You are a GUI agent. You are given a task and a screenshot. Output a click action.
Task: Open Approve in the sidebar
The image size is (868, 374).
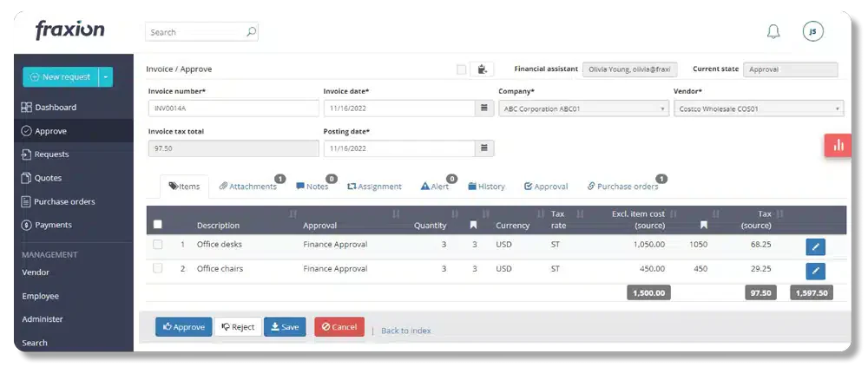pos(74,131)
